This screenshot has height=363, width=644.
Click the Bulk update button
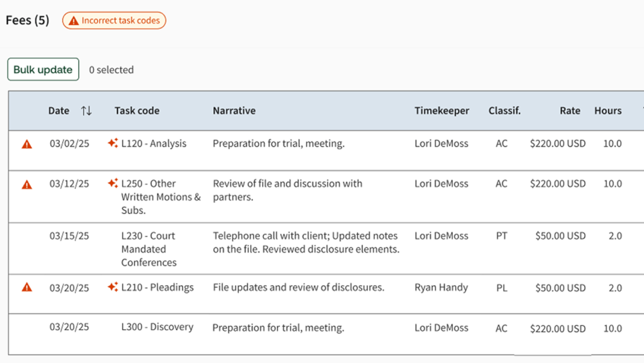point(43,69)
